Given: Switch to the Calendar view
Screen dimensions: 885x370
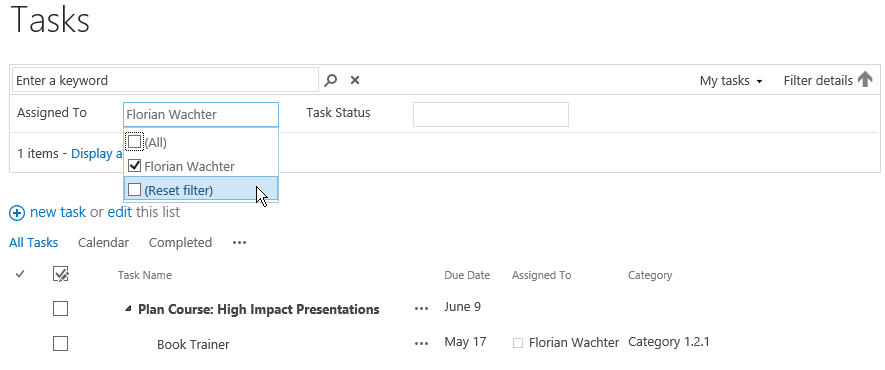Looking at the screenshot, I should [x=103, y=243].
